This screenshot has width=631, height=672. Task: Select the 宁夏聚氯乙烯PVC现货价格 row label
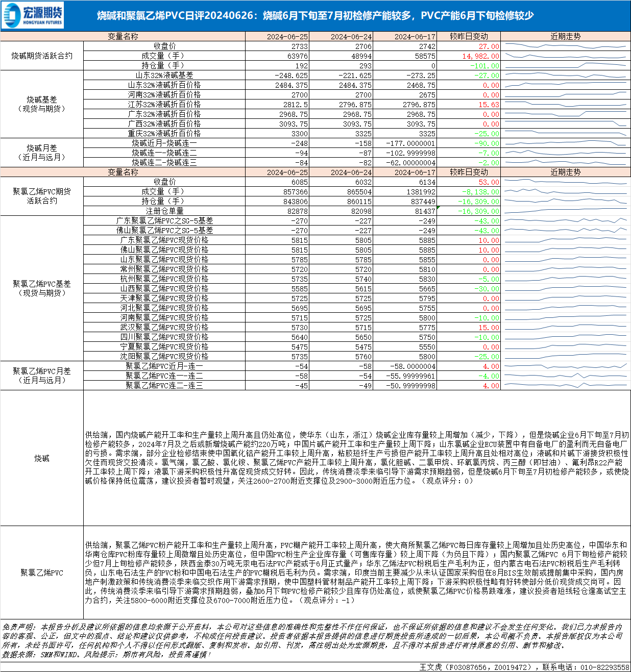[x=164, y=347]
